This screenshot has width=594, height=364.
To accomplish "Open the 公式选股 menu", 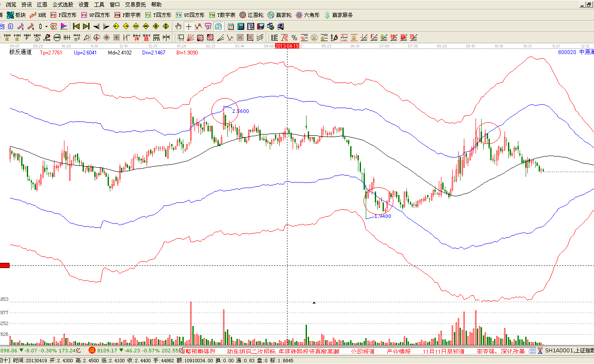I will click(x=63, y=4).
